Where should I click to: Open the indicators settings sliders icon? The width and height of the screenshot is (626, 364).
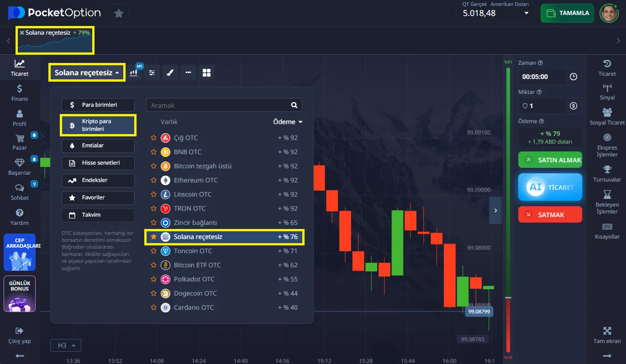pos(152,73)
